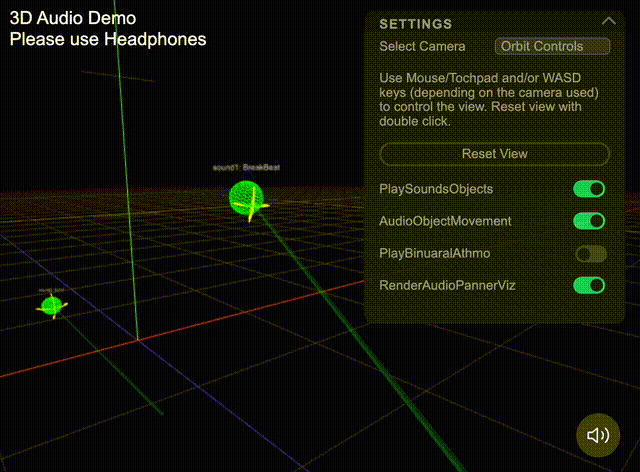Turn off the RenderAudioPannerViz switch
The height and width of the screenshot is (472, 640).
tap(589, 286)
